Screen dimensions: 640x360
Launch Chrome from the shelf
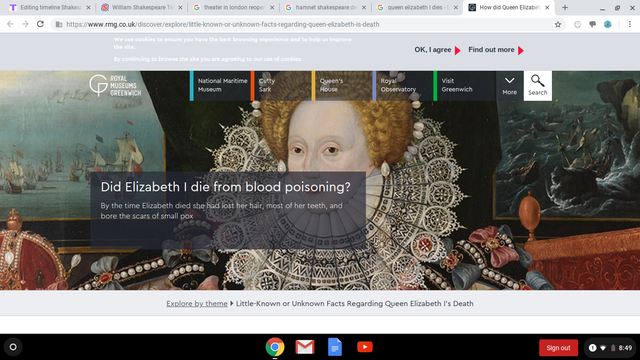click(x=275, y=347)
